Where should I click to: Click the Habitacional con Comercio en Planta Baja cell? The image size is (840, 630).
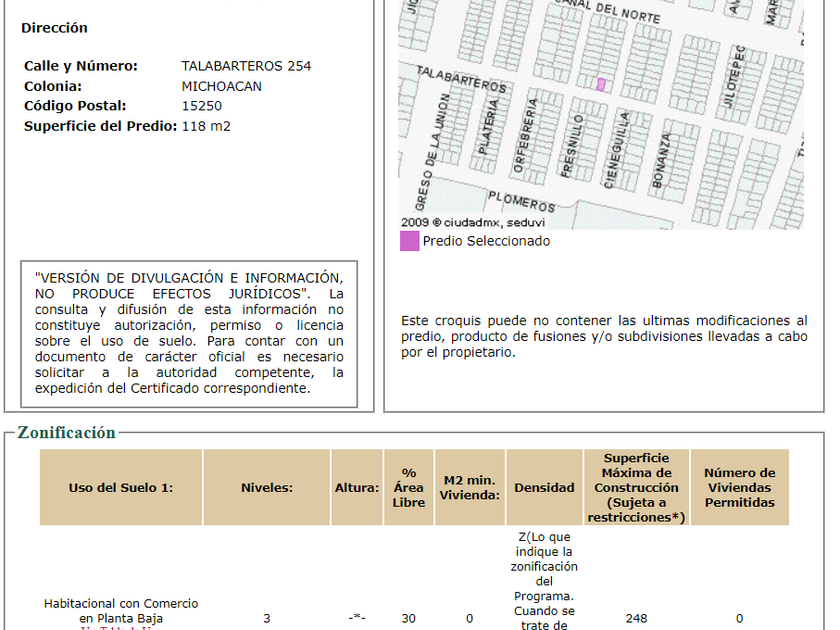pyautogui.click(x=121, y=611)
